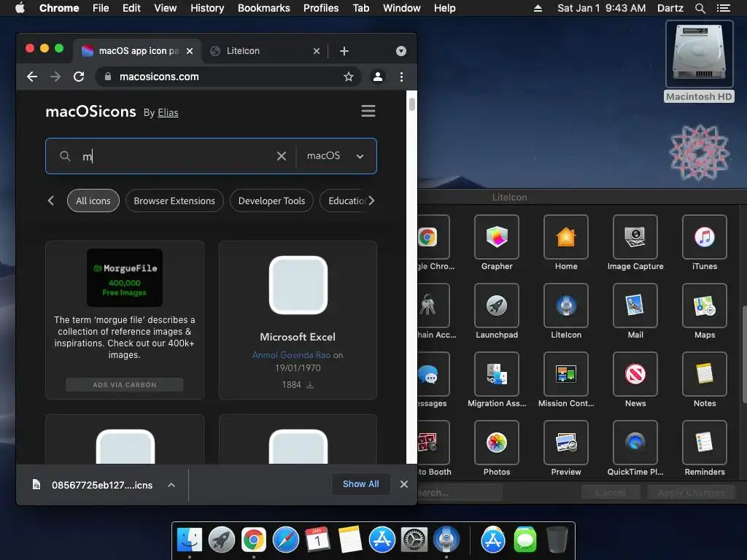Open the History menu
This screenshot has width=747, height=560.
(x=207, y=8)
